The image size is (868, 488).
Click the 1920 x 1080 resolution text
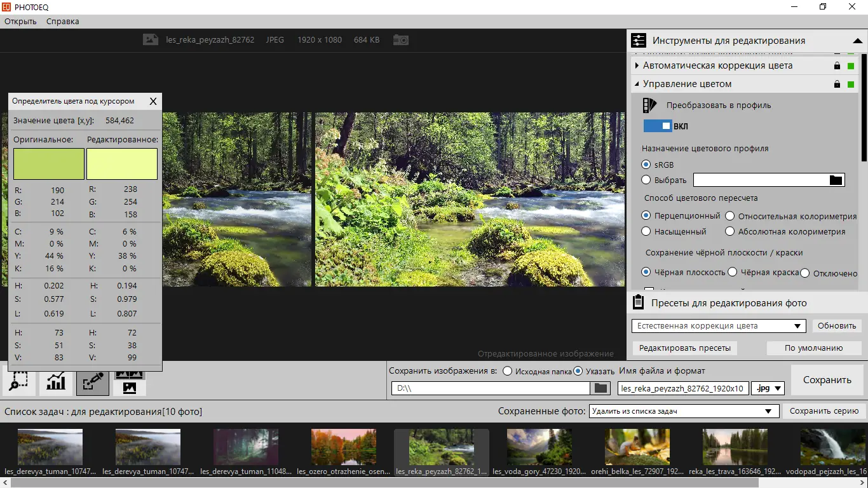click(320, 40)
